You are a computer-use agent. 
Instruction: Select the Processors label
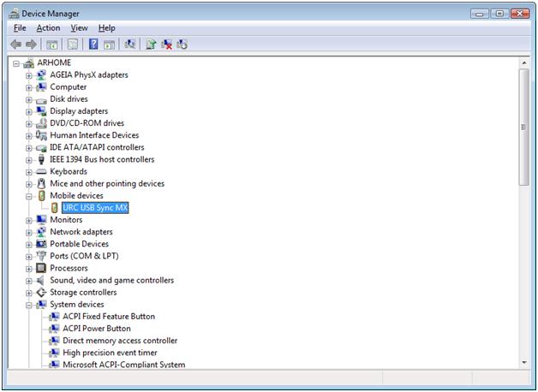(69, 268)
